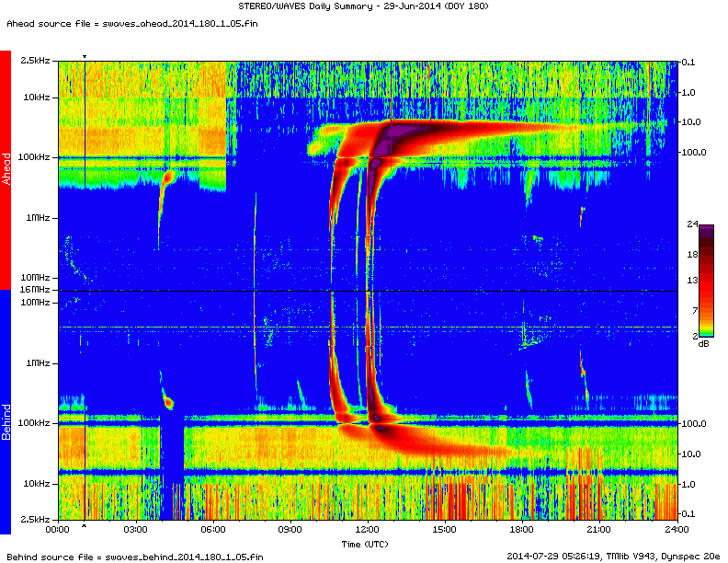Click the Ahead panel 10MHz label
The width and height of the screenshot is (728, 563).
tap(35, 278)
